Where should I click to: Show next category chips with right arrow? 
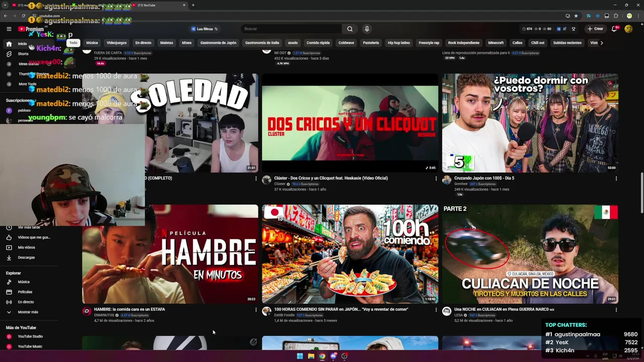[x=601, y=43]
